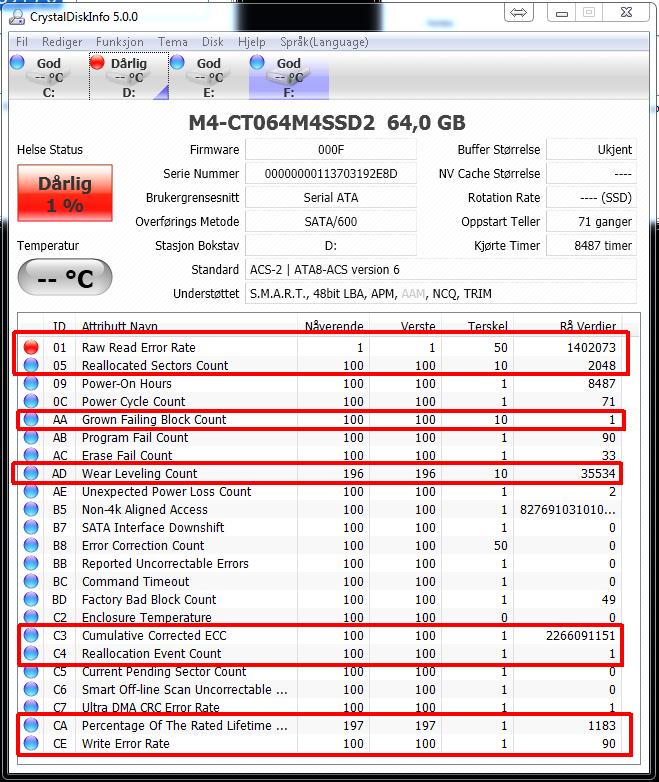Click the red status orb for drive D:
The width and height of the screenshot is (659, 782).
coord(97,62)
